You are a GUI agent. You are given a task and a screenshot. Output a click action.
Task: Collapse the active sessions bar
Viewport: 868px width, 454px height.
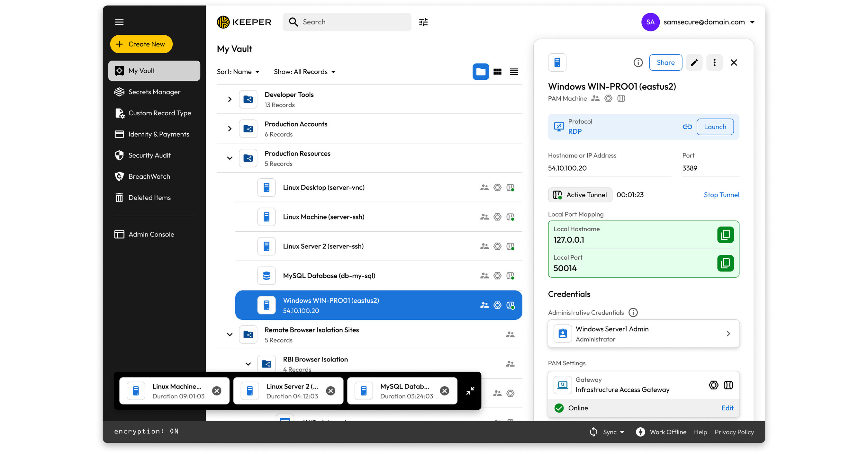(x=470, y=391)
